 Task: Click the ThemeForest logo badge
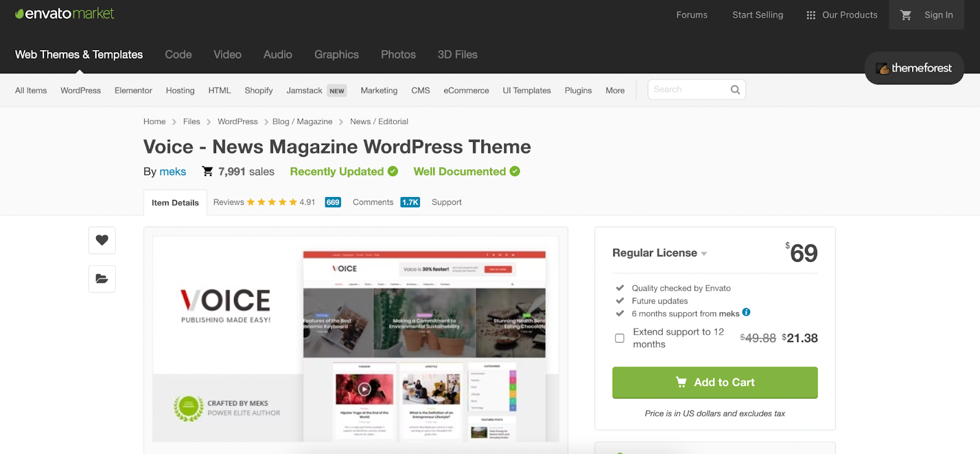pyautogui.click(x=914, y=68)
